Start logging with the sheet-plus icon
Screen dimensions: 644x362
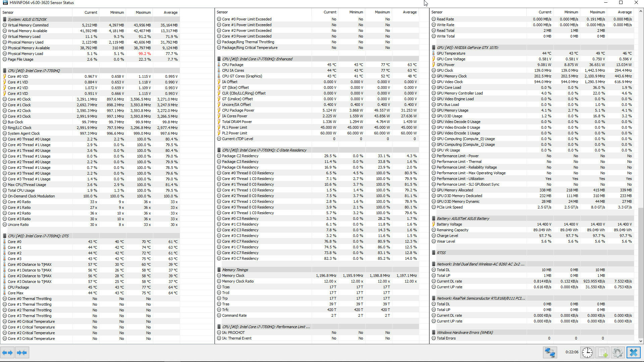[x=603, y=353]
